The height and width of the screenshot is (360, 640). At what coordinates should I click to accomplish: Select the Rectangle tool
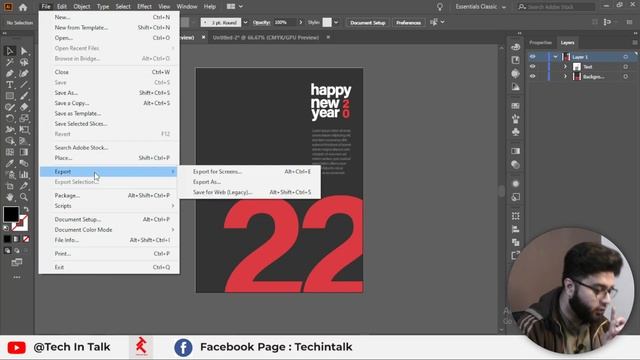coord(10,96)
